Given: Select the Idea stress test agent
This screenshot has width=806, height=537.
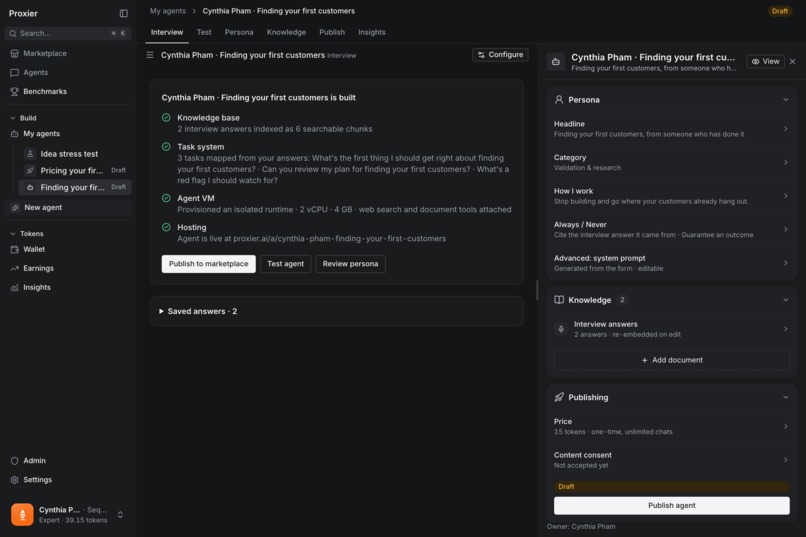Looking at the screenshot, I should pos(75,154).
